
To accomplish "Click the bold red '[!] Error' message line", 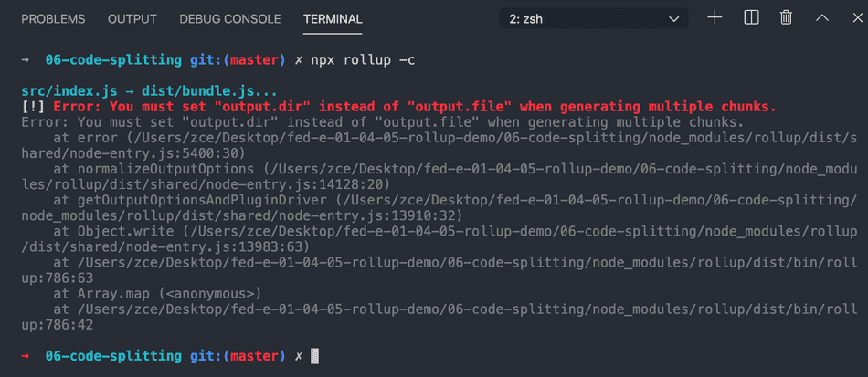I will coord(398,107).
